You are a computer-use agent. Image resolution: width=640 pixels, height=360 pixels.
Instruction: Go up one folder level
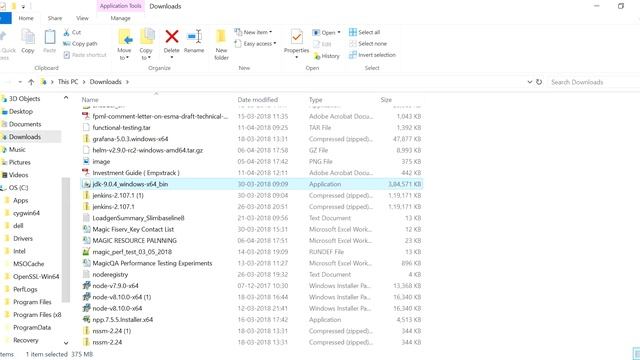tap(31, 82)
